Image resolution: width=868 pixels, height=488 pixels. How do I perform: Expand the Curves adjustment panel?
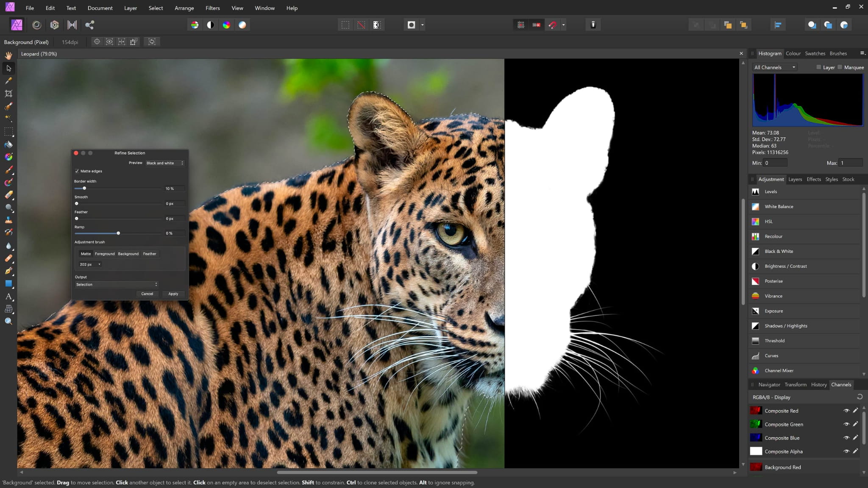(x=771, y=355)
